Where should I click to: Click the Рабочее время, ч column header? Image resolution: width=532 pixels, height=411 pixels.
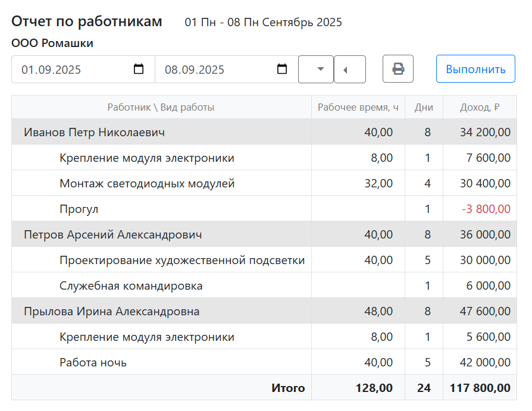pyautogui.click(x=358, y=108)
